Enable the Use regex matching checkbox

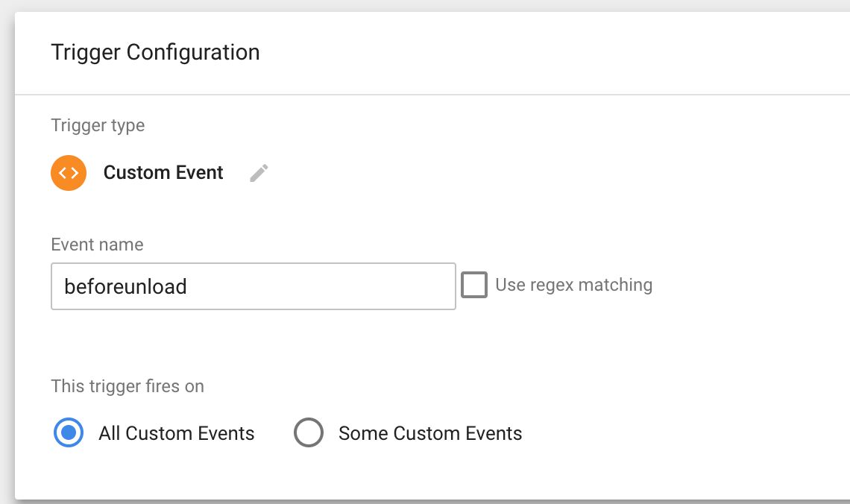click(473, 285)
